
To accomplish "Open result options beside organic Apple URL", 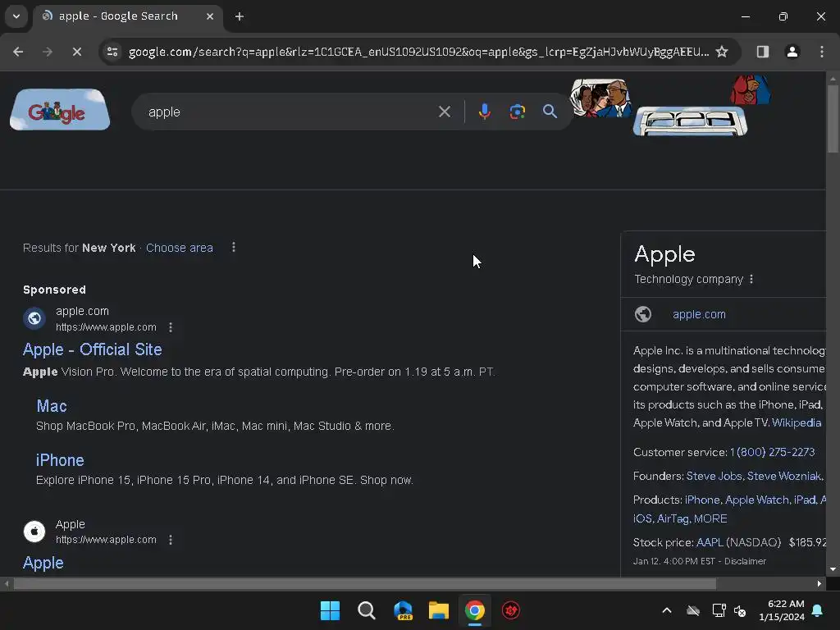I will coord(171,540).
